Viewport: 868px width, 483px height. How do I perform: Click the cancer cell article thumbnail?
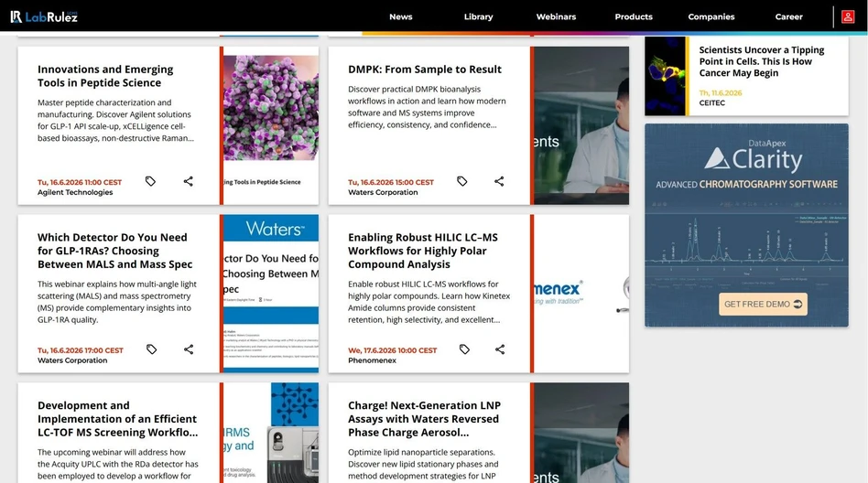pyautogui.click(x=665, y=76)
